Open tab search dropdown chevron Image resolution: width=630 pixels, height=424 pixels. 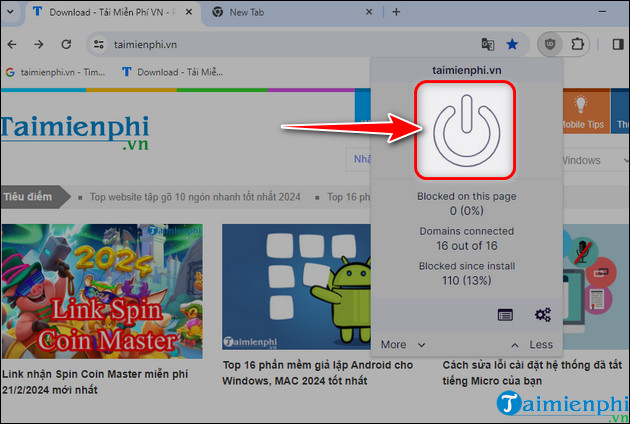(10, 12)
